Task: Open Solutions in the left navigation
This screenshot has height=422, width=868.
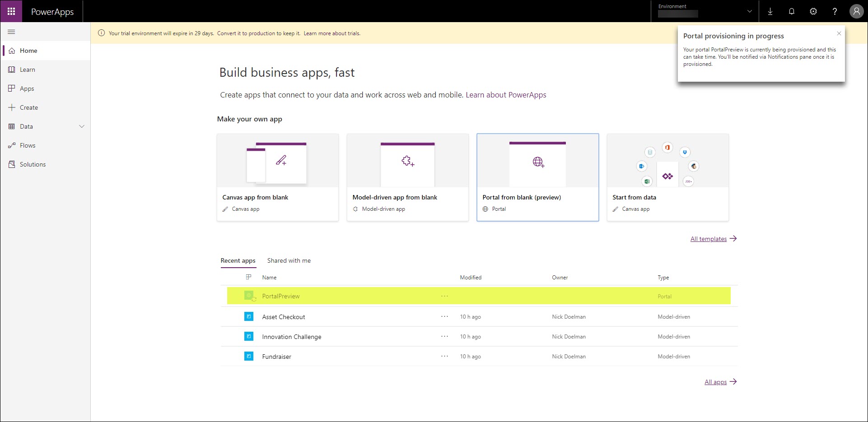Action: [33, 164]
